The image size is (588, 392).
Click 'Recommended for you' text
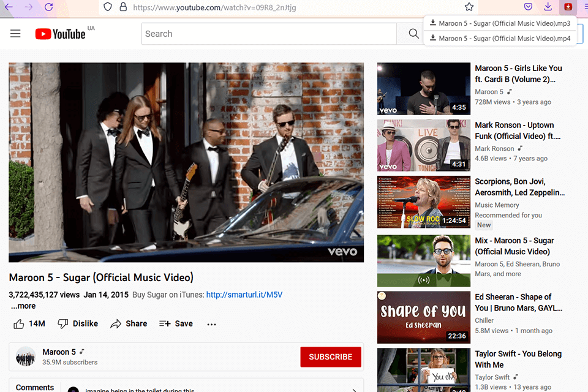coord(508,216)
